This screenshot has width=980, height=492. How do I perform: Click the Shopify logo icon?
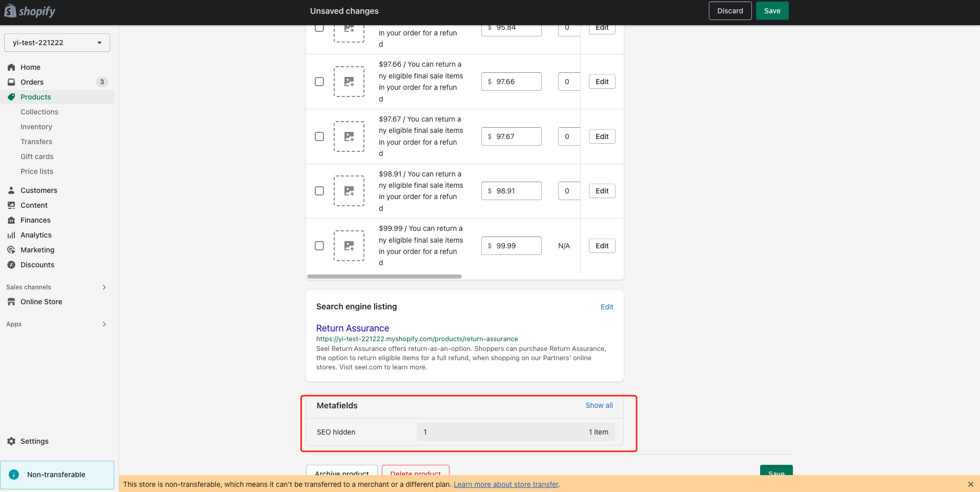coord(10,11)
